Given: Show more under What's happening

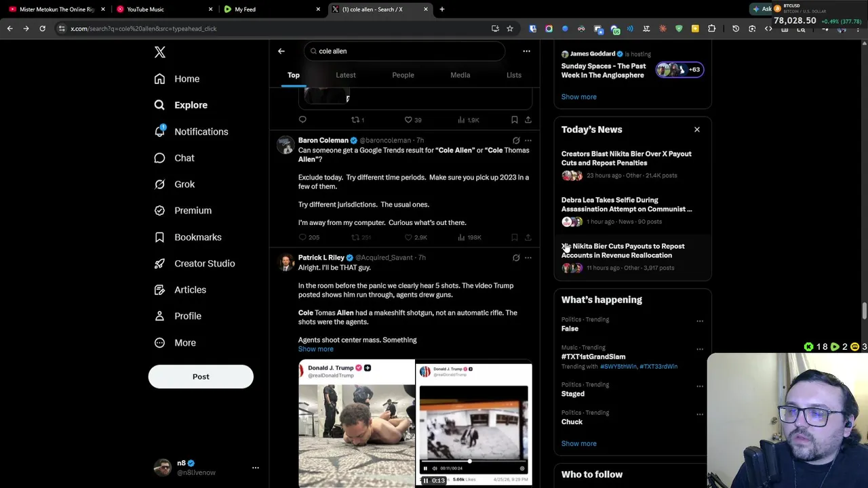Looking at the screenshot, I should coord(579,443).
